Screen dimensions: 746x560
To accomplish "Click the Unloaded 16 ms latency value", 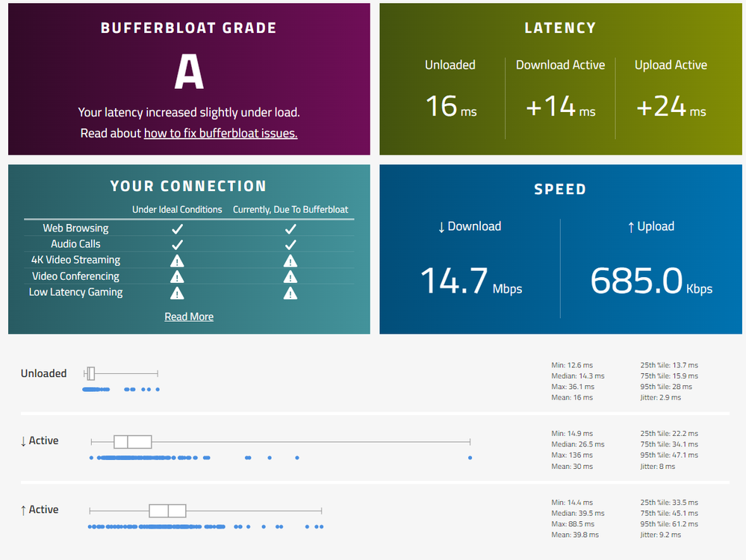I will click(450, 107).
